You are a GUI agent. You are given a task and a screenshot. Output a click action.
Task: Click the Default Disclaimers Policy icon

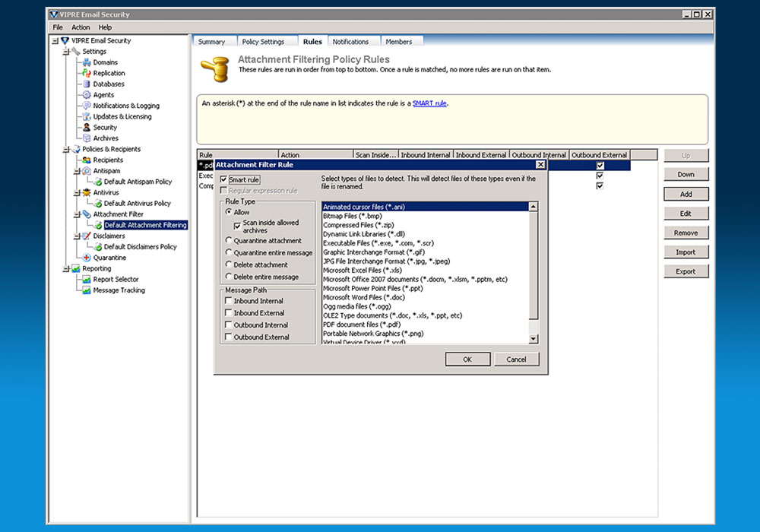(98, 246)
